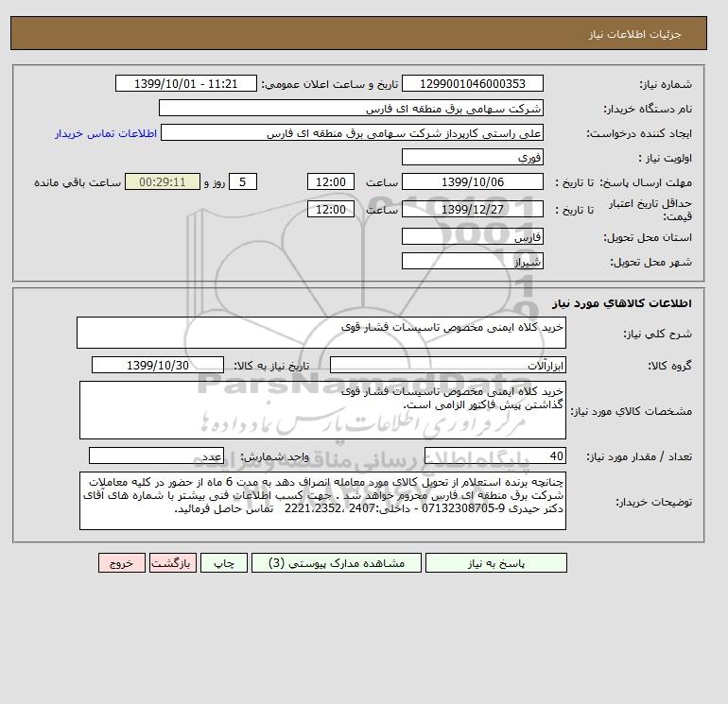
Task: Open اطلاعات تماس خریدار link
Action: point(106,133)
